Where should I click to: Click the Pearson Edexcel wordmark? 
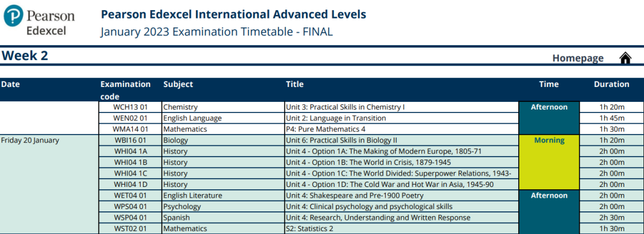point(51,23)
